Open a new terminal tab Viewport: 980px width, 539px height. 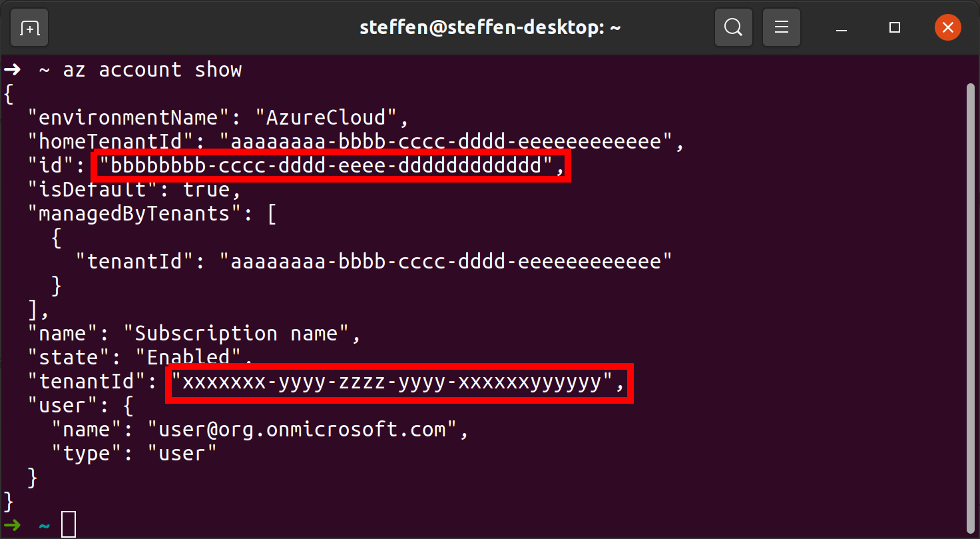click(30, 28)
